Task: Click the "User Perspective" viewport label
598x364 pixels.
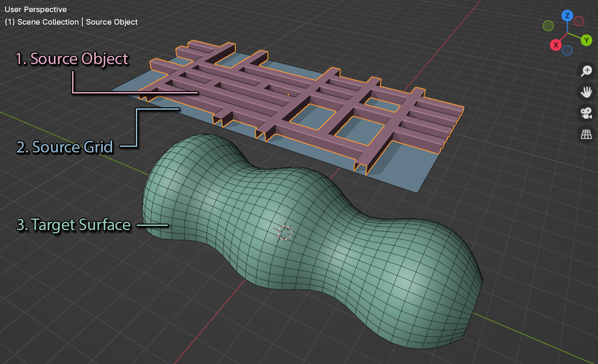Action: pos(36,9)
